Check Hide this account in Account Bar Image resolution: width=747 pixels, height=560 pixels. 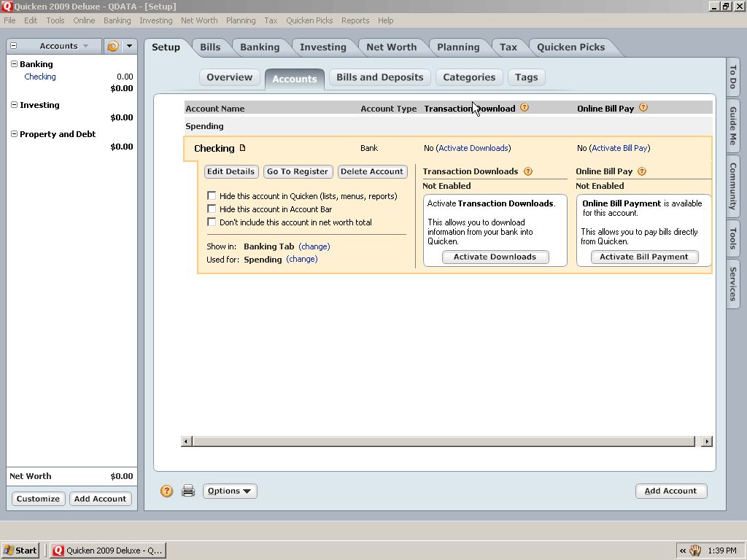pyautogui.click(x=212, y=209)
